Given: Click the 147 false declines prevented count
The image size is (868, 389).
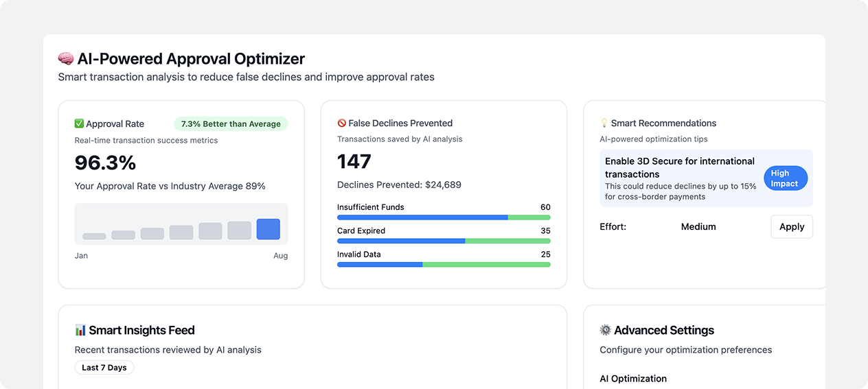Looking at the screenshot, I should tap(354, 162).
